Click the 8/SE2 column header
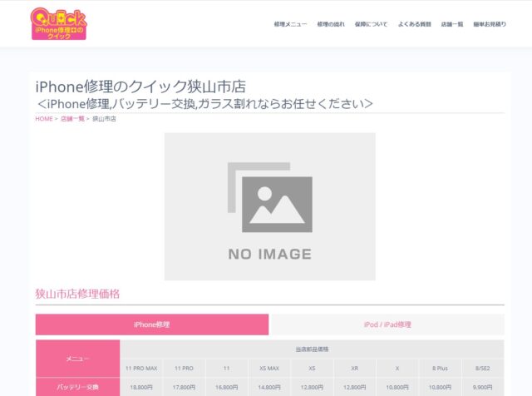 coord(482,369)
